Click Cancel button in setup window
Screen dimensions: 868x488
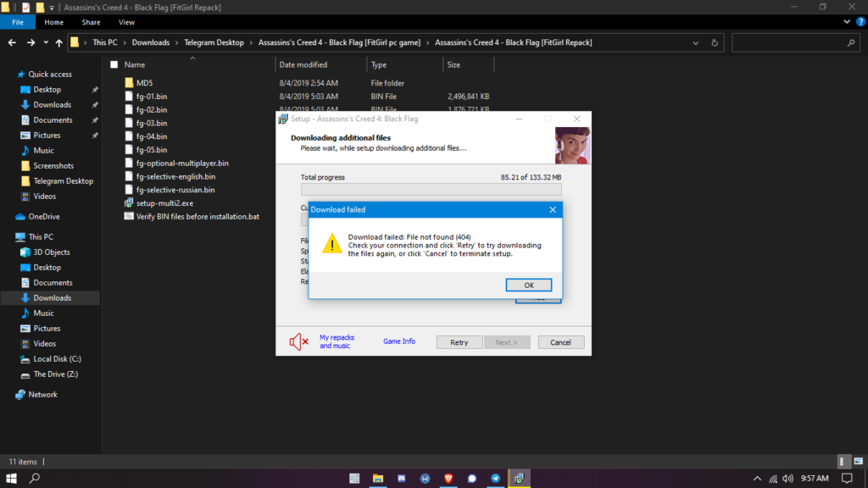tap(560, 342)
